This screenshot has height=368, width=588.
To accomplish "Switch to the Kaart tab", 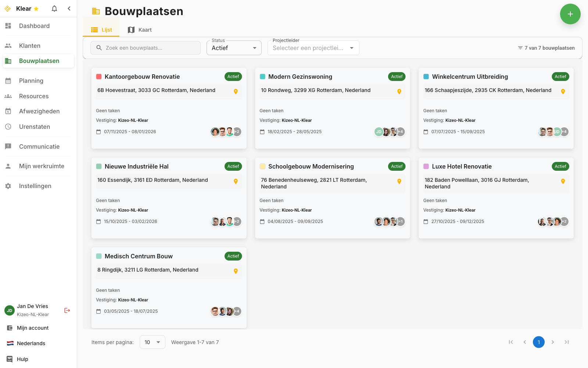I will point(140,29).
